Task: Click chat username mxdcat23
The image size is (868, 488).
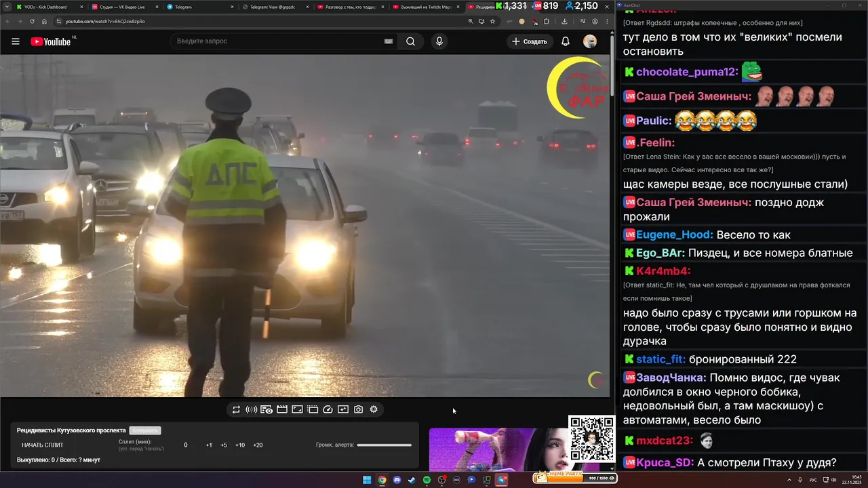Action: 665,441
